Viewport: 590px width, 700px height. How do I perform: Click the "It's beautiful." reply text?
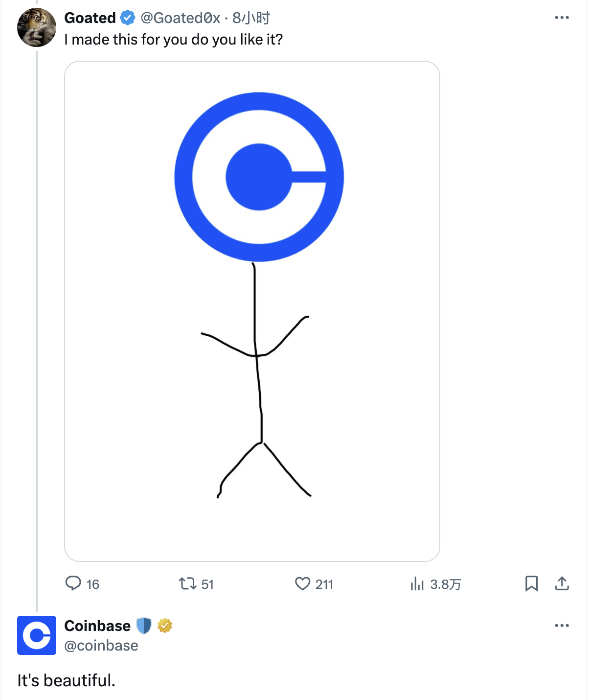(67, 680)
